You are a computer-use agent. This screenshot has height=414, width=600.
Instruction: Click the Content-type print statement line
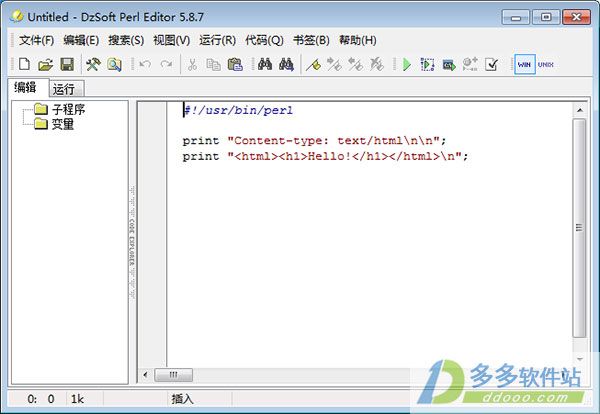click(314, 141)
